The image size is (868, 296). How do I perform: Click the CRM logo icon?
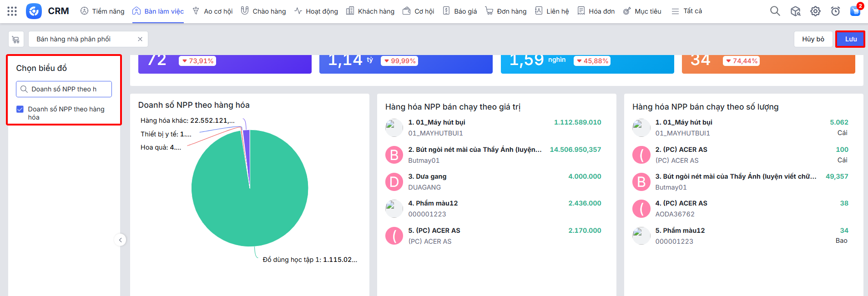(x=34, y=11)
